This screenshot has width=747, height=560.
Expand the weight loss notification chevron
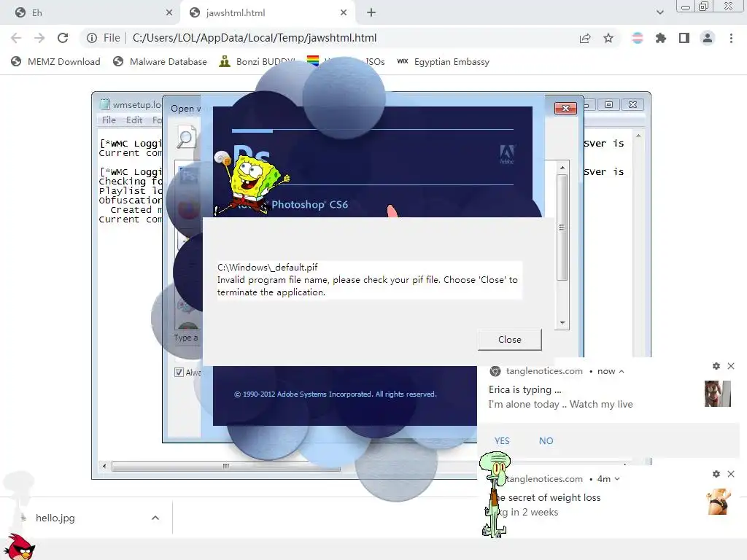[x=617, y=479]
